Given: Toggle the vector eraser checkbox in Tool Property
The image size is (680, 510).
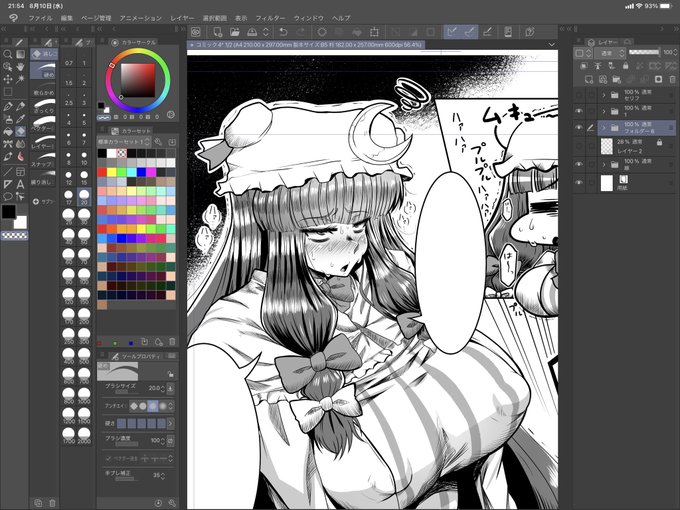Looking at the screenshot, I should click(108, 458).
